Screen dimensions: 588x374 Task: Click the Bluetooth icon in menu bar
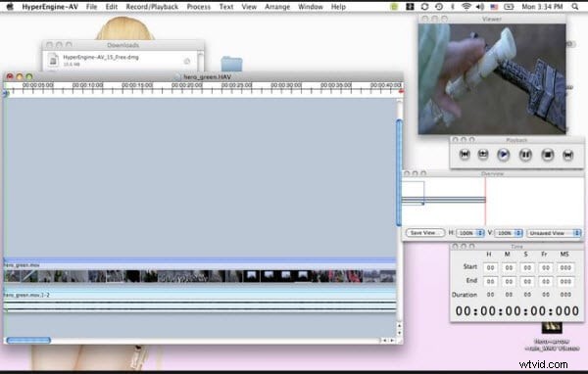pos(453,7)
